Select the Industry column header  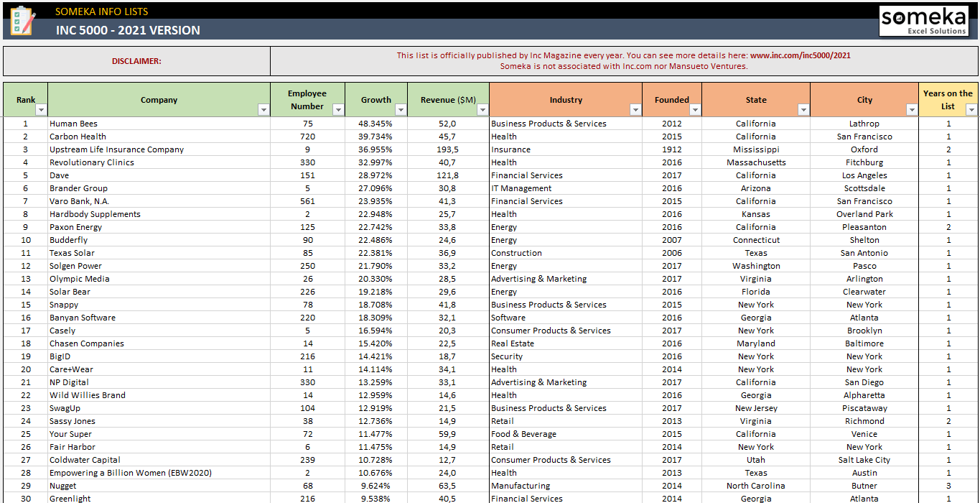(x=566, y=100)
